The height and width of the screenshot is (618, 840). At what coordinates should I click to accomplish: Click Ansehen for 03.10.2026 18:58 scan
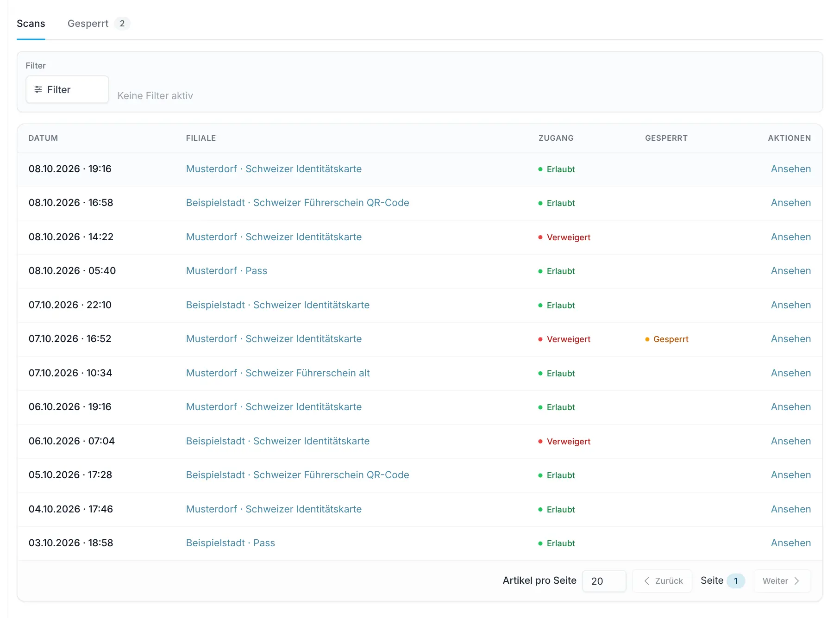(x=790, y=543)
